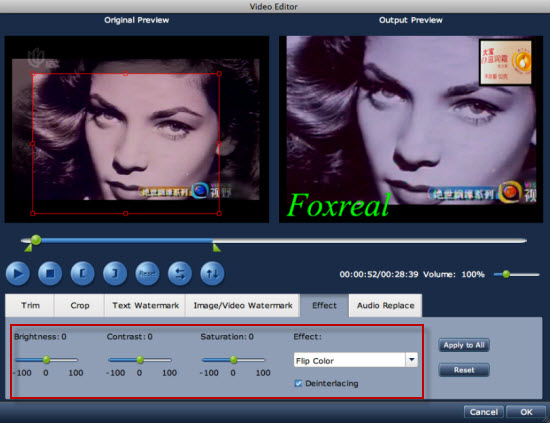Confirm edits with the OK button
Screen dimensions: 550x423
pyautogui.click(x=526, y=412)
